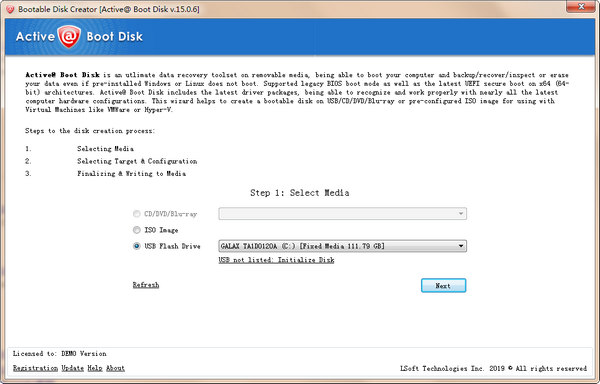Click the USB Flash Drive label
Viewport: 600px width, 384px height.
[172, 246]
